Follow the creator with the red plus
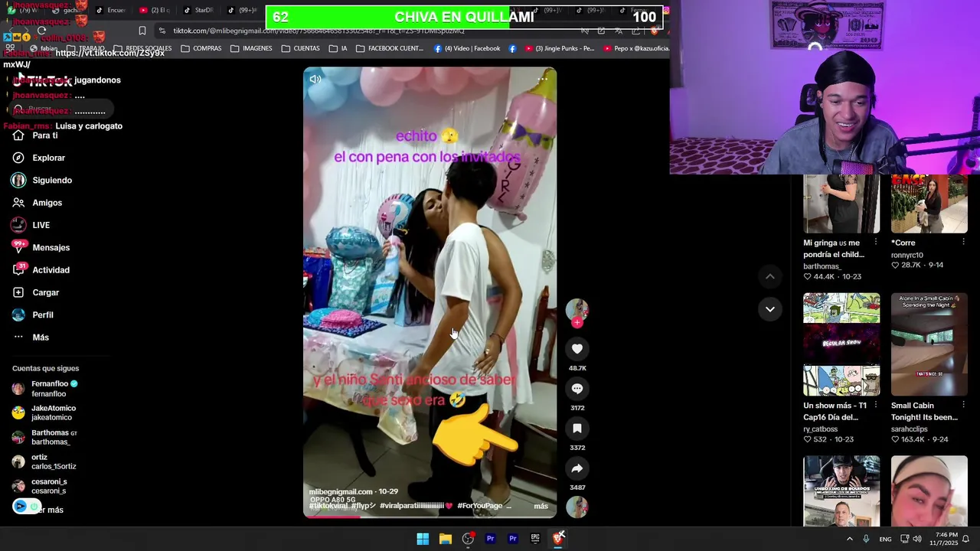The height and width of the screenshot is (551, 980). point(577,323)
